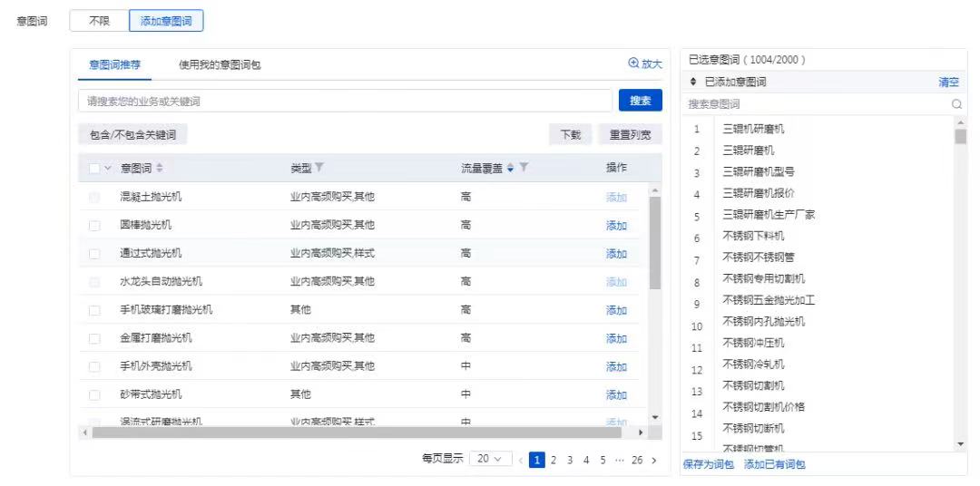Click 包含/不包含关键词 button

point(132,134)
